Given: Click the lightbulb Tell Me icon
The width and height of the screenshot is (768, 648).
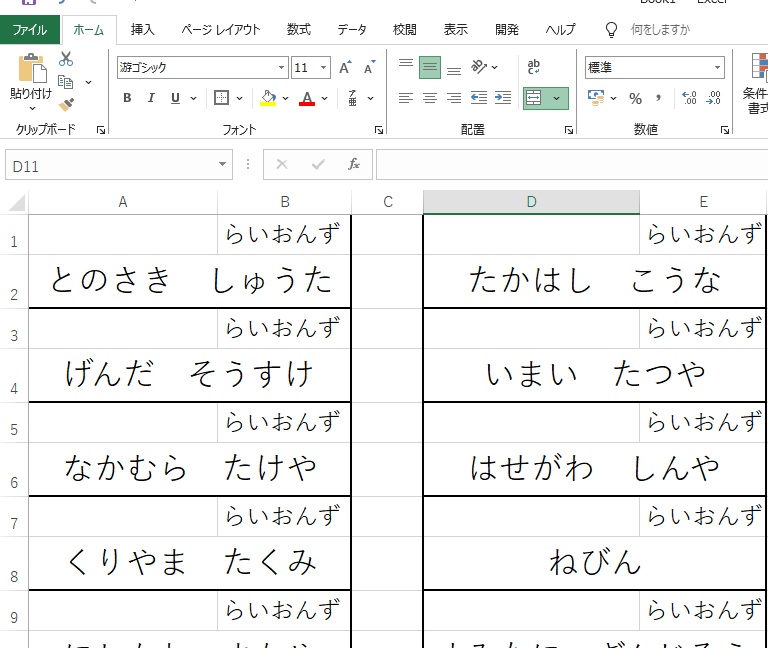Looking at the screenshot, I should pyautogui.click(x=611, y=30).
